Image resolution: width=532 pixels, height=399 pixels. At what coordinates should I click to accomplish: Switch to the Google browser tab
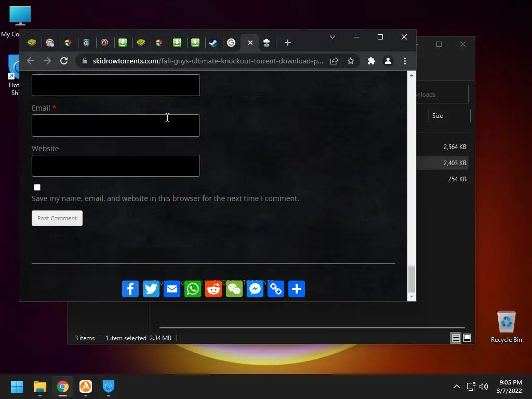[231, 43]
